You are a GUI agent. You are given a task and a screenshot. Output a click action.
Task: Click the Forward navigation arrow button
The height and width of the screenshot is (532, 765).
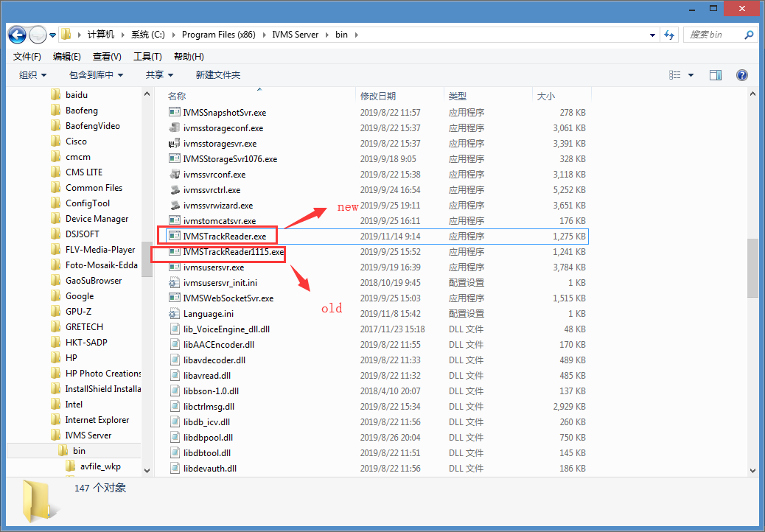(38, 35)
